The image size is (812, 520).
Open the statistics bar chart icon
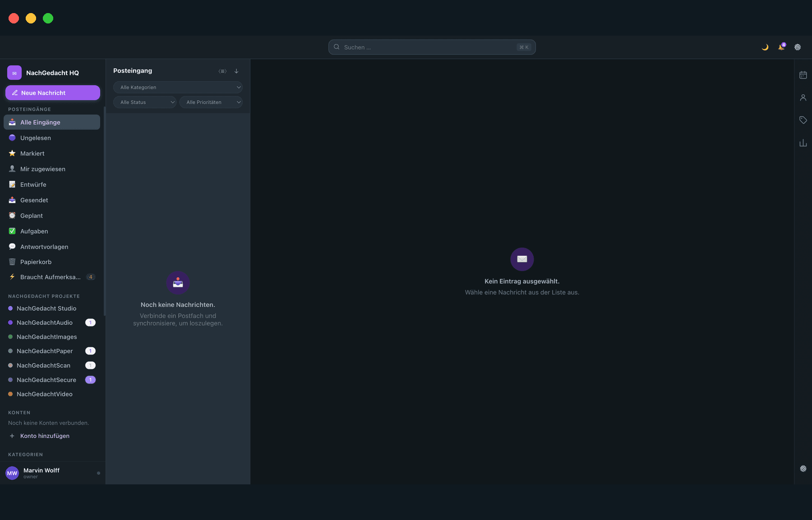(x=803, y=143)
